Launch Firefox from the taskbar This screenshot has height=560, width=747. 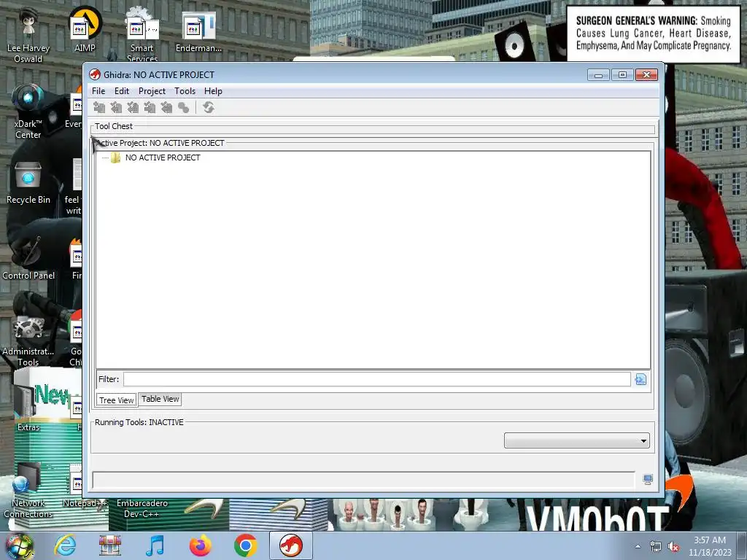point(200,545)
